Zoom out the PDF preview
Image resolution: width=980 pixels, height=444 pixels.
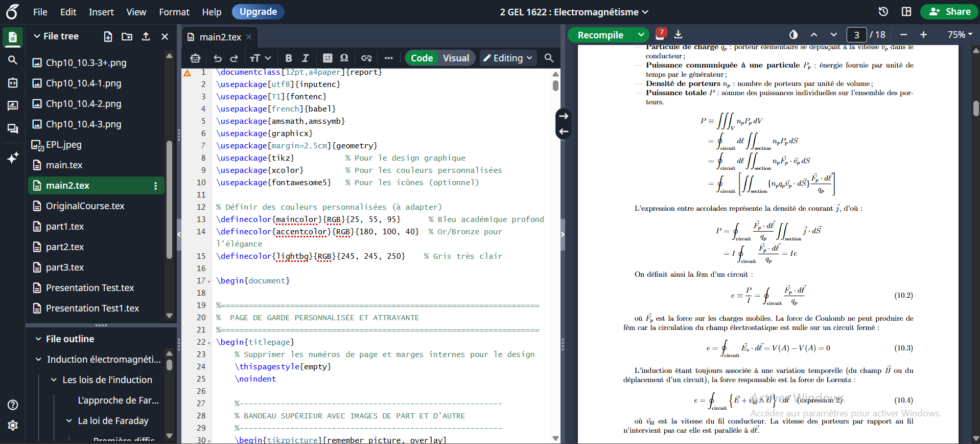click(904, 34)
